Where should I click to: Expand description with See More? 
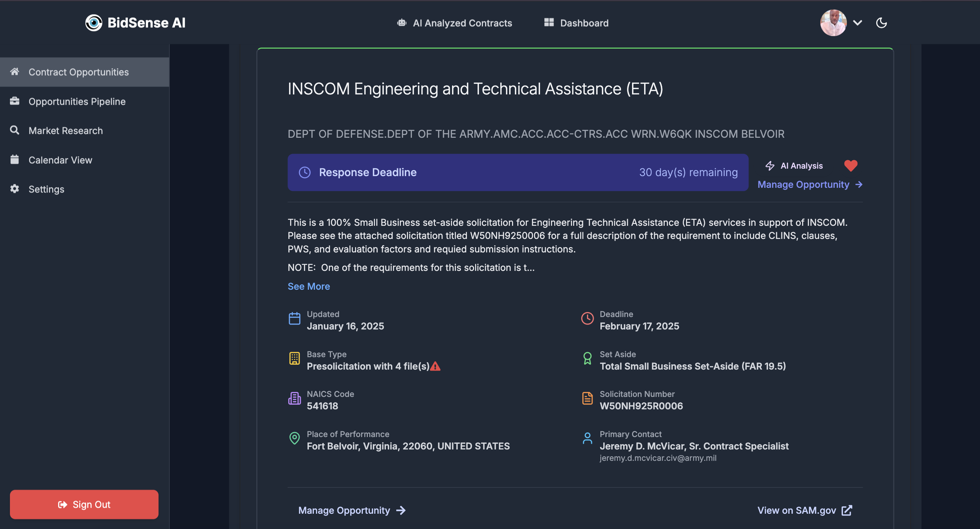click(309, 286)
